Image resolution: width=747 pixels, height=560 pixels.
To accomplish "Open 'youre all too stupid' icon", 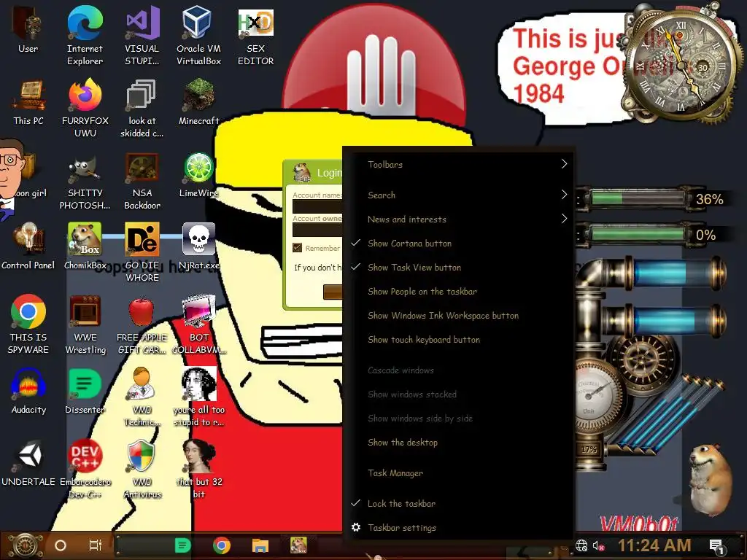I will 198,397.
